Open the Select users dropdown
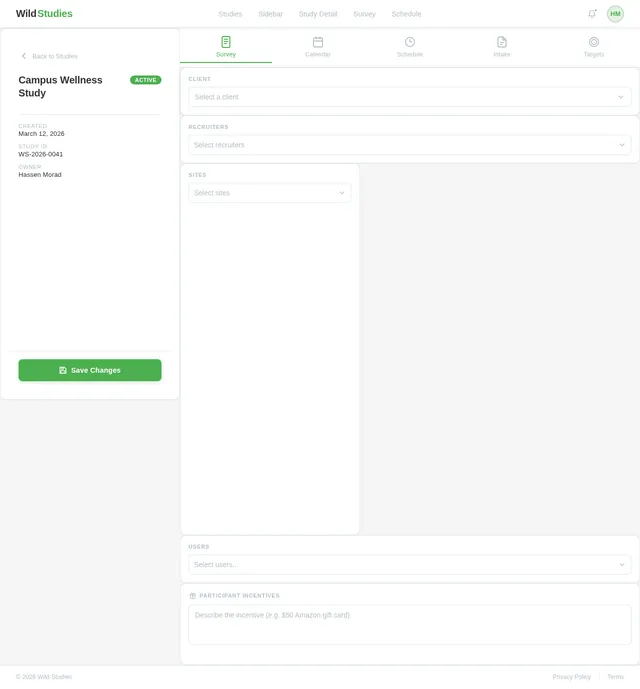640x689 pixels. point(410,564)
